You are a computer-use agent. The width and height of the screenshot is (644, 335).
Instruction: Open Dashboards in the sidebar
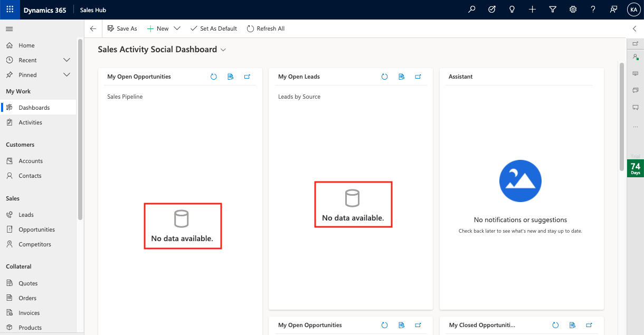38,108
